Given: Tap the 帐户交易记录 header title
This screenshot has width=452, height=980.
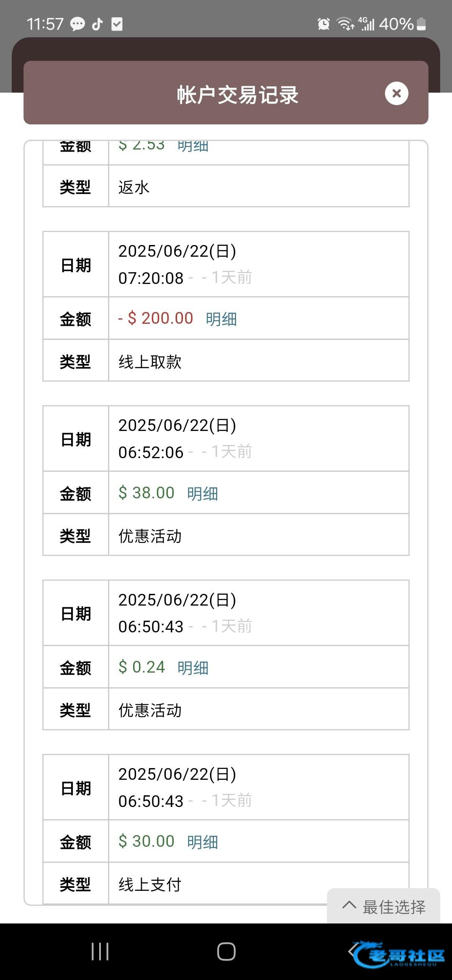Looking at the screenshot, I should pos(237,94).
